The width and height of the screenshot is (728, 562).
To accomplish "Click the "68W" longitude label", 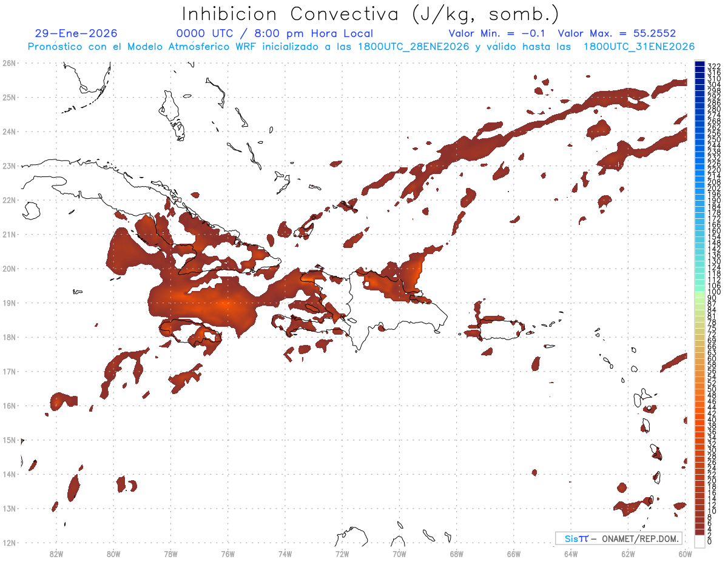I will coord(456,554).
